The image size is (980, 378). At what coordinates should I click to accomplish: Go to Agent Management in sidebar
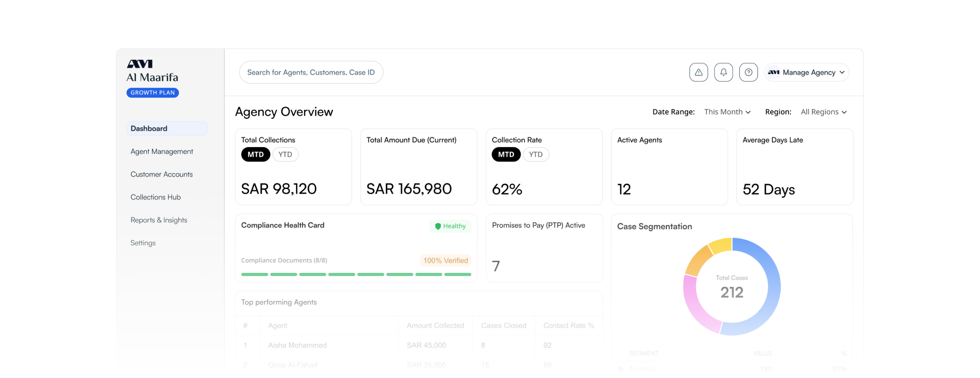pyautogui.click(x=162, y=151)
